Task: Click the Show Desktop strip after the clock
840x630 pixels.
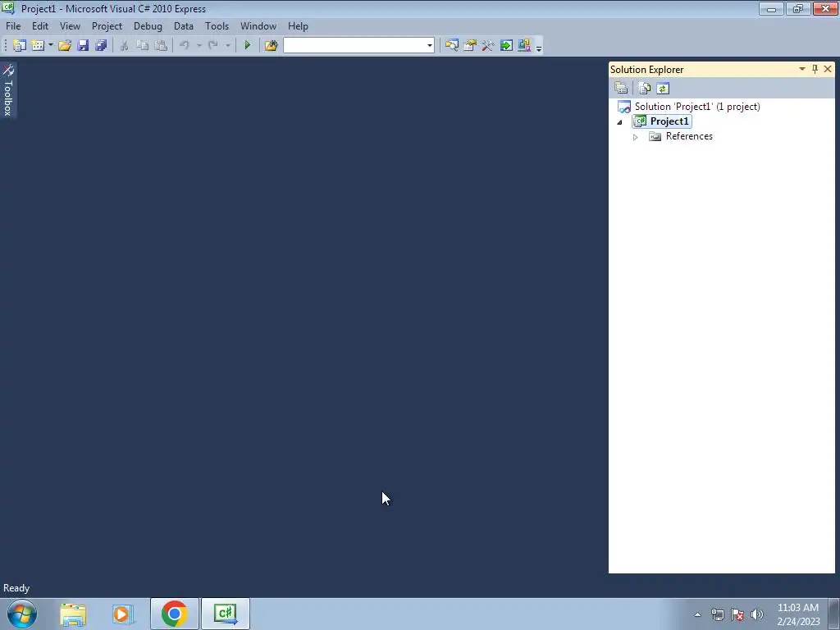Action: pyautogui.click(x=833, y=614)
